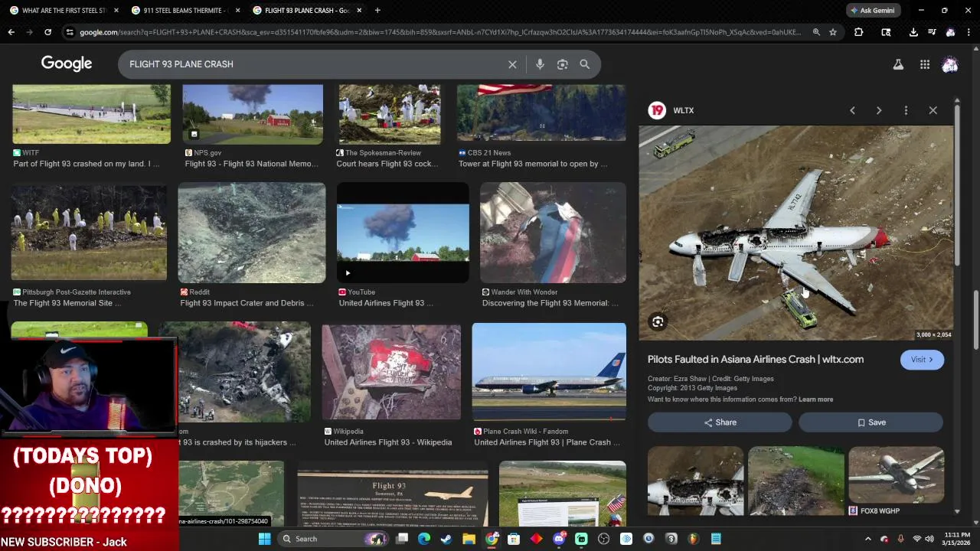This screenshot has width=980, height=551.
Task: Open the YouTube smoke cloud video thumbnail
Action: pyautogui.click(x=403, y=233)
